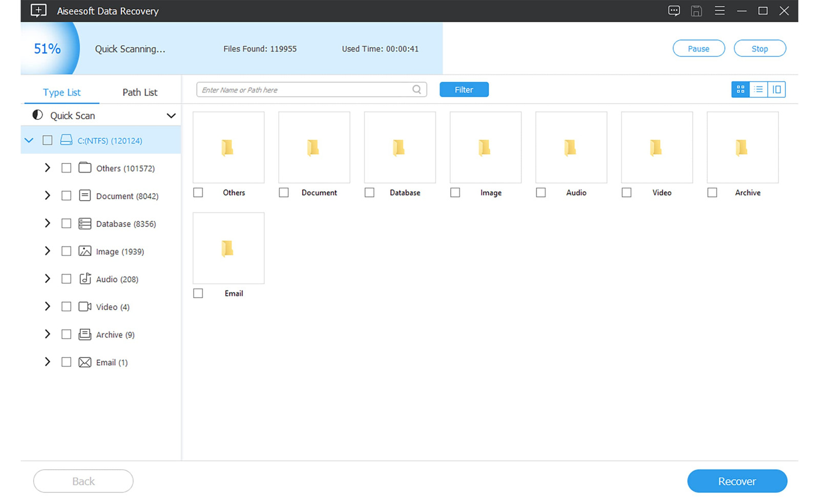Expand the Database (8356) tree node

48,223
